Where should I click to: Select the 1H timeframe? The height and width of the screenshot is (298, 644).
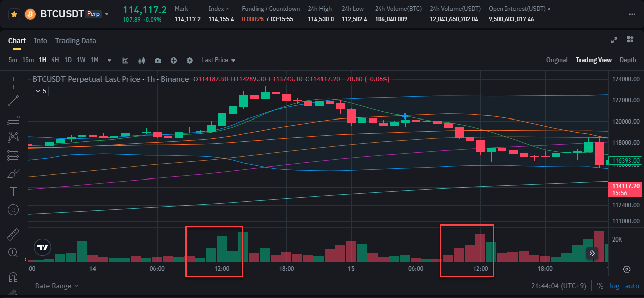(x=43, y=60)
